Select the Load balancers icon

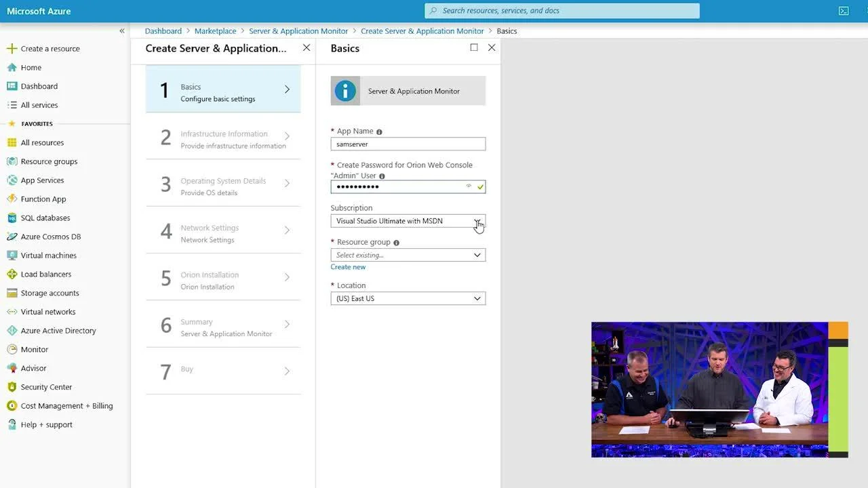[x=12, y=274]
